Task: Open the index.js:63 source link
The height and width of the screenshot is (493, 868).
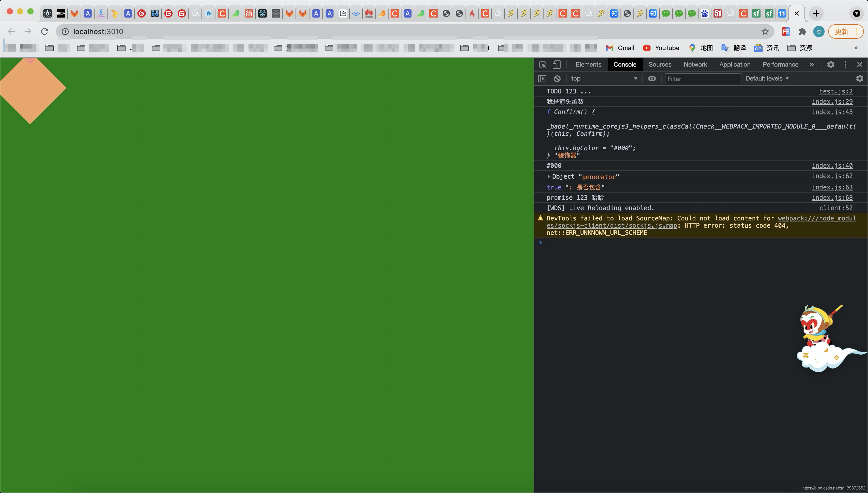Action: tap(832, 187)
